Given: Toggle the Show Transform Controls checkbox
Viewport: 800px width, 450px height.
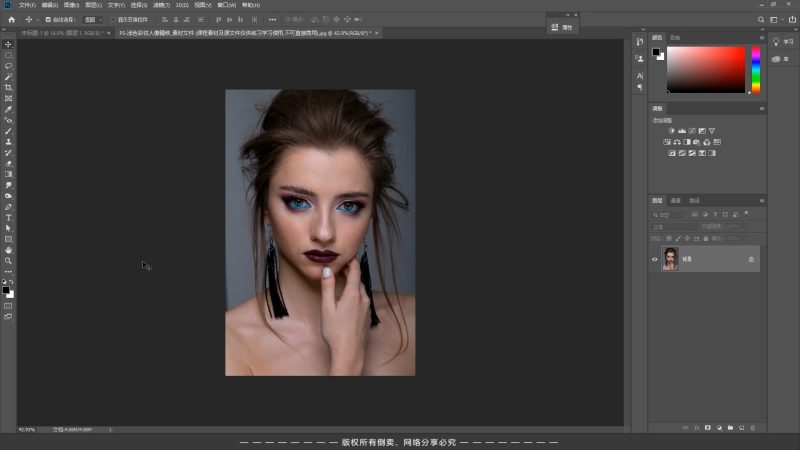Looking at the screenshot, I should click(112, 19).
